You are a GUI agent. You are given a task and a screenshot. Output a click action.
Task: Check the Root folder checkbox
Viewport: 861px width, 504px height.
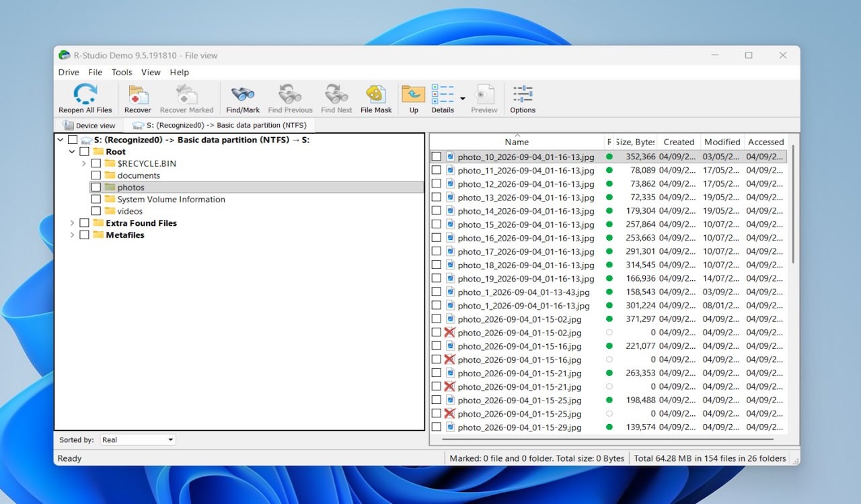[x=84, y=152]
